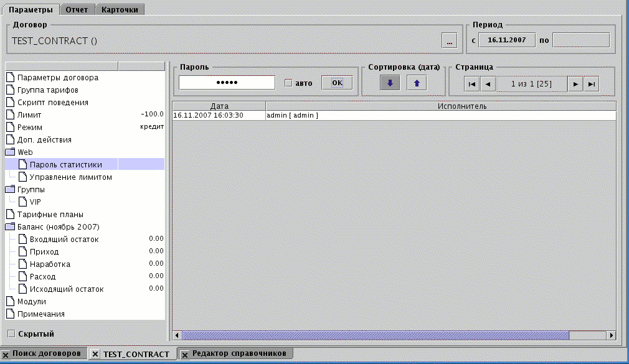
Task: Click the password input field
Action: pyautogui.click(x=227, y=83)
